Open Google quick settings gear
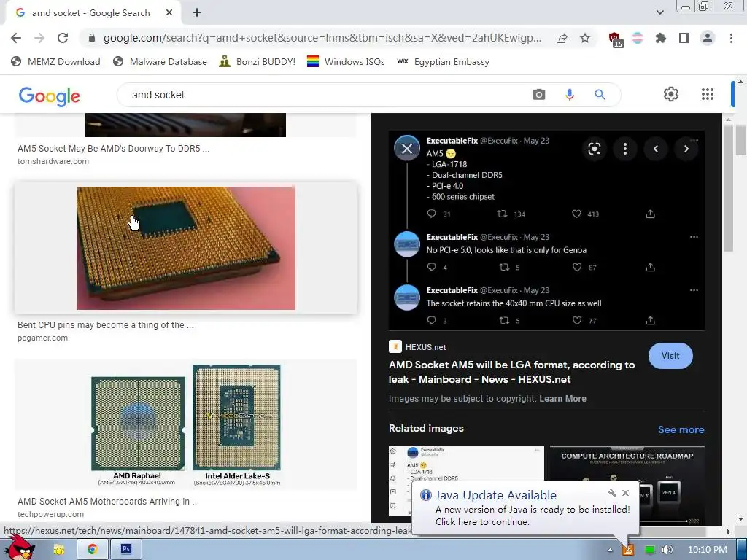747x560 pixels. 671,94
